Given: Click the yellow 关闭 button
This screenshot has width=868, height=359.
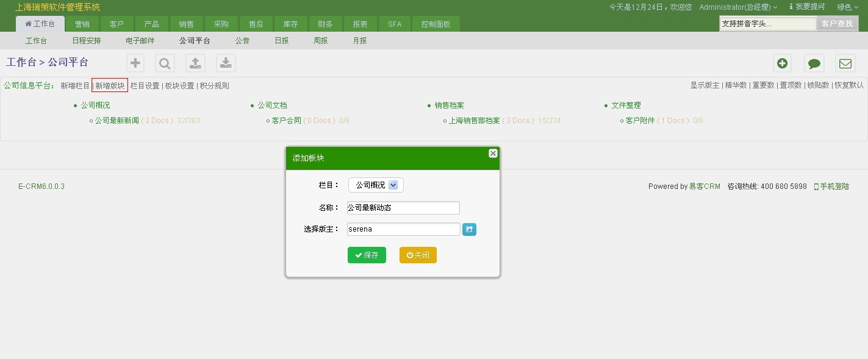Looking at the screenshot, I should tap(418, 255).
